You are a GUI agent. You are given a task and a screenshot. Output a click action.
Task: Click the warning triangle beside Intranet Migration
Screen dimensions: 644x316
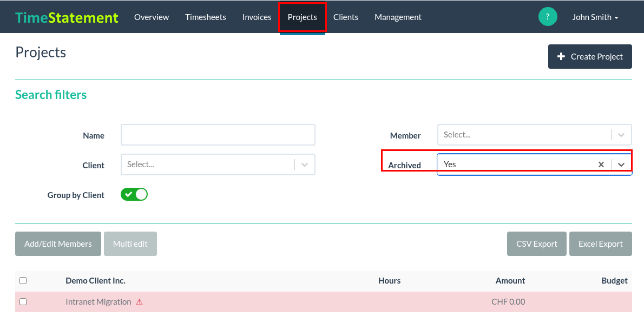click(139, 302)
